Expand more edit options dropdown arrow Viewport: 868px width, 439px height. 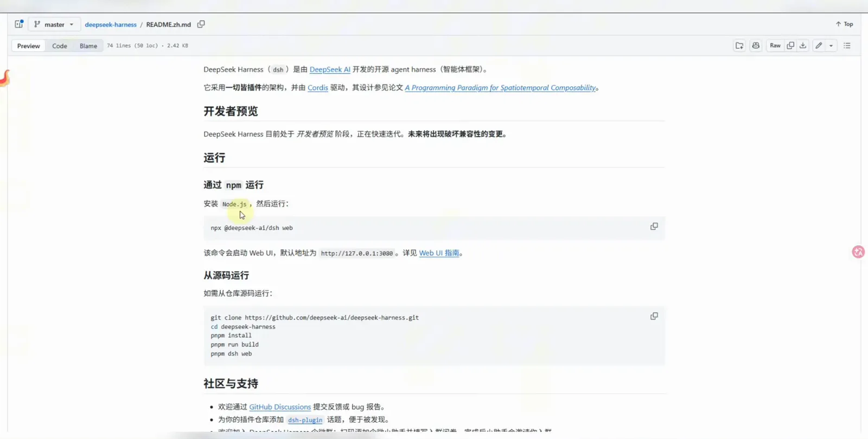(831, 46)
